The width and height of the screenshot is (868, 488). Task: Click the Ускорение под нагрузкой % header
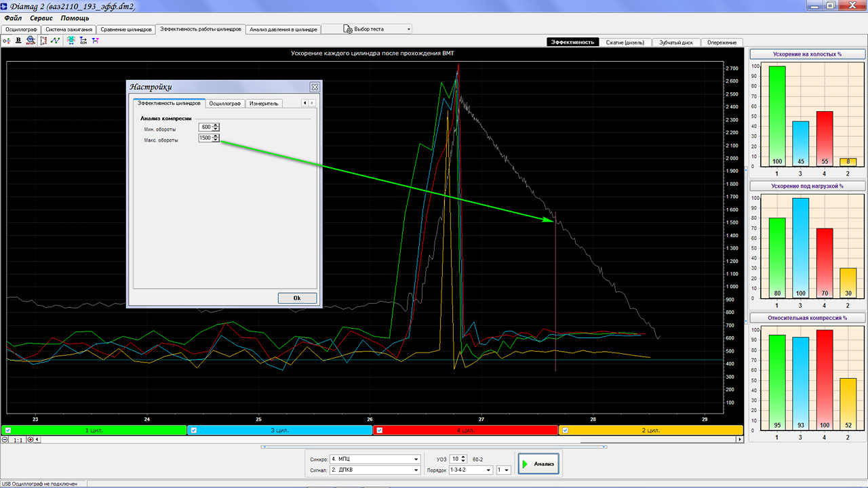click(x=807, y=186)
